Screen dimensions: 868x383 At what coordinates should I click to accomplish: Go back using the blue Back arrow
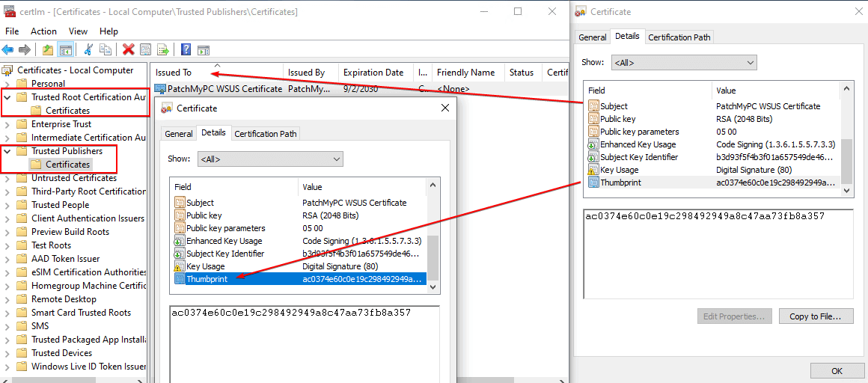(x=7, y=50)
